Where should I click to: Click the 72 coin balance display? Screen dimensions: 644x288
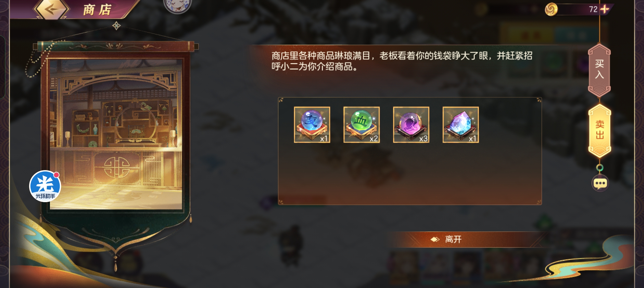pos(593,9)
